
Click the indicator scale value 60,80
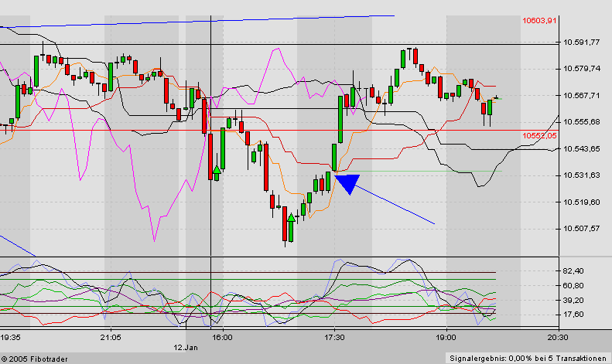click(x=573, y=286)
